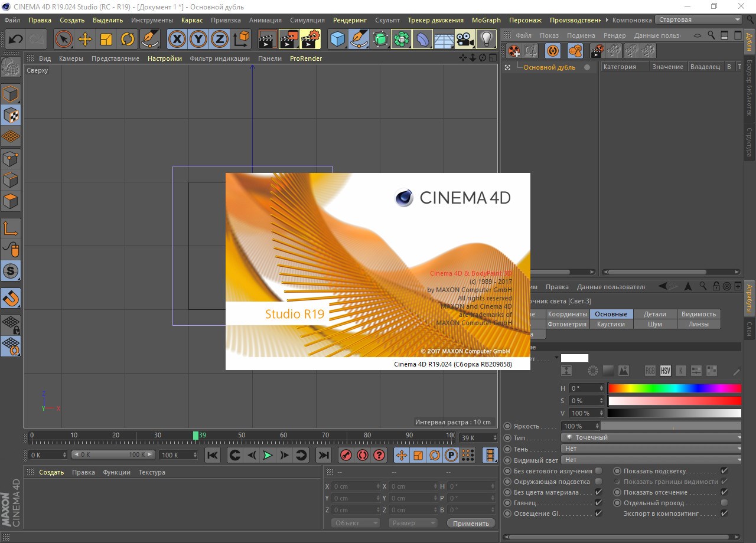Image resolution: width=756 pixels, height=543 pixels.
Task: Open the 'Стартовая' layout dropdown
Action: tap(699, 19)
